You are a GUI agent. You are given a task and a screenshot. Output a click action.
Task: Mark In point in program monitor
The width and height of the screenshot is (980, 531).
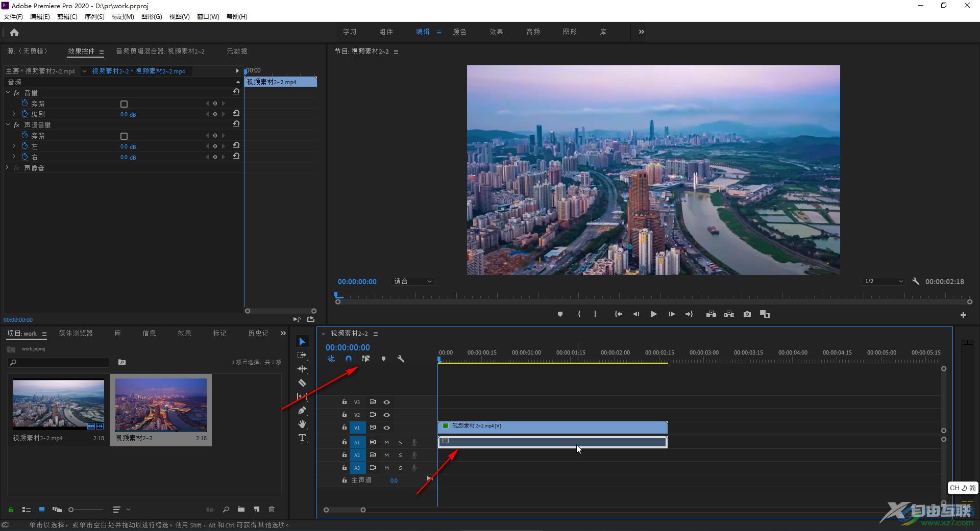(x=579, y=314)
